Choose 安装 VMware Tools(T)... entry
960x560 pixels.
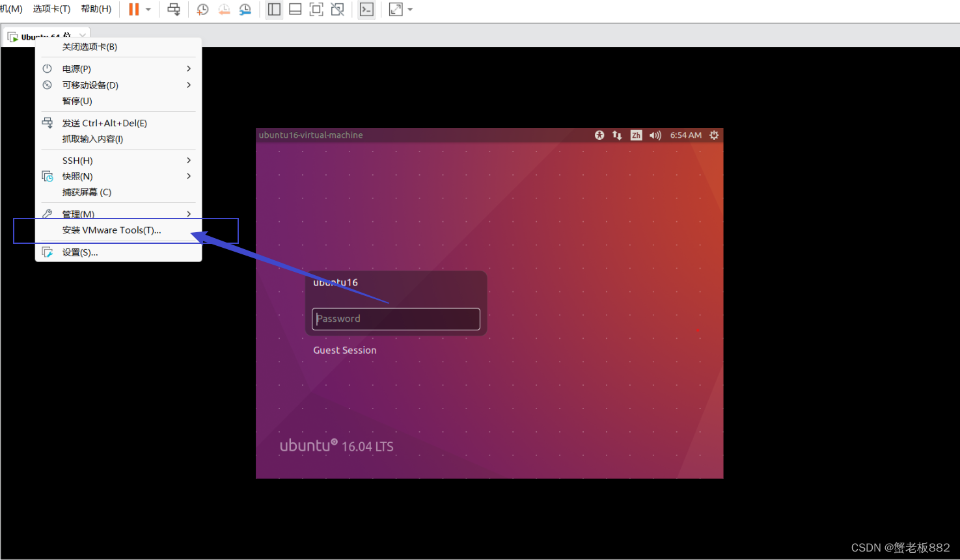coord(118,230)
